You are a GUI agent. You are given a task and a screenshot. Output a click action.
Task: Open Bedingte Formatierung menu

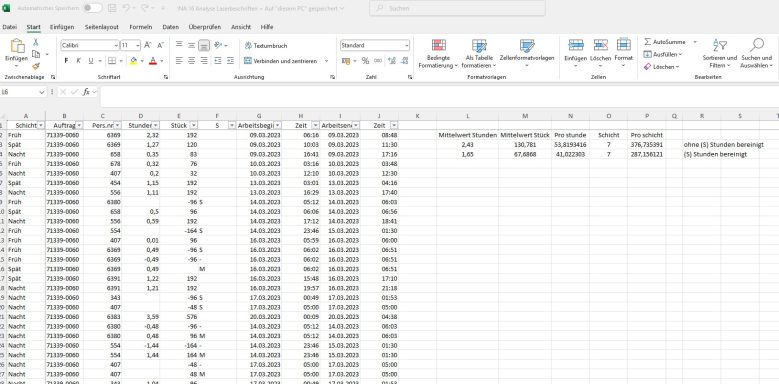[438, 54]
